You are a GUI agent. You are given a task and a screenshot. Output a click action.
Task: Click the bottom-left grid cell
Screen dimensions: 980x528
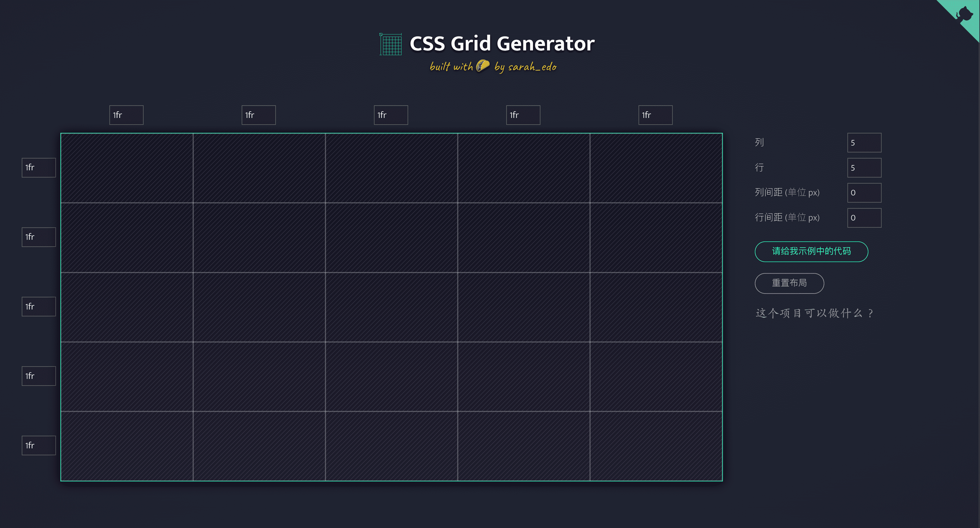(127, 445)
